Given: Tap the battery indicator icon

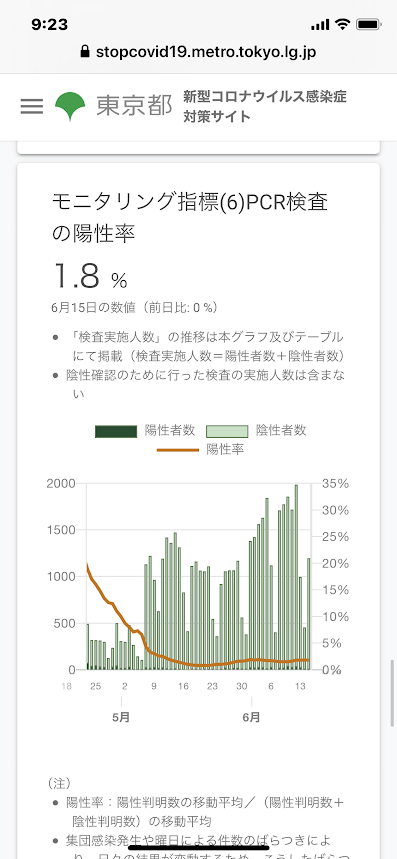Looking at the screenshot, I should coord(368,24).
